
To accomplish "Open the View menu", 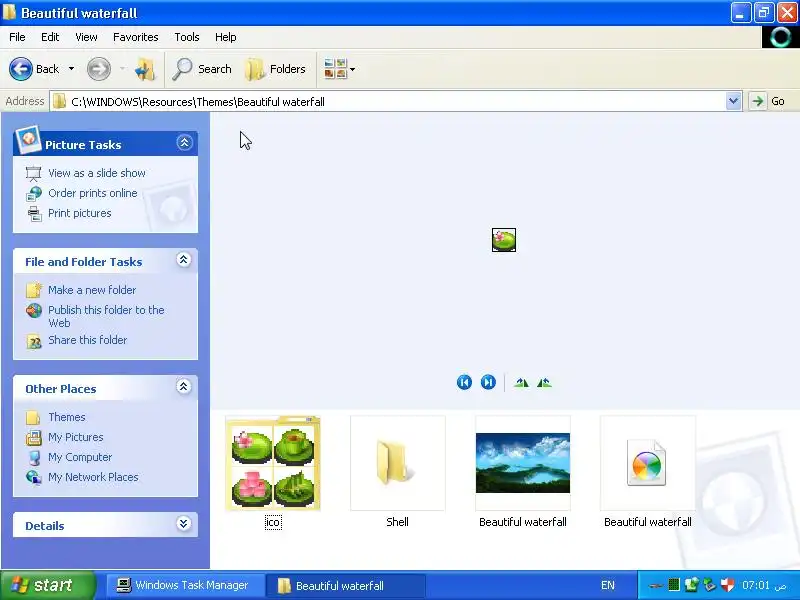I will (86, 37).
